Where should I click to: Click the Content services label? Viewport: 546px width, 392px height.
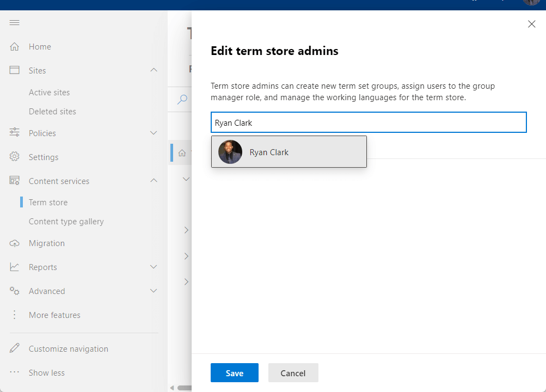point(59,181)
